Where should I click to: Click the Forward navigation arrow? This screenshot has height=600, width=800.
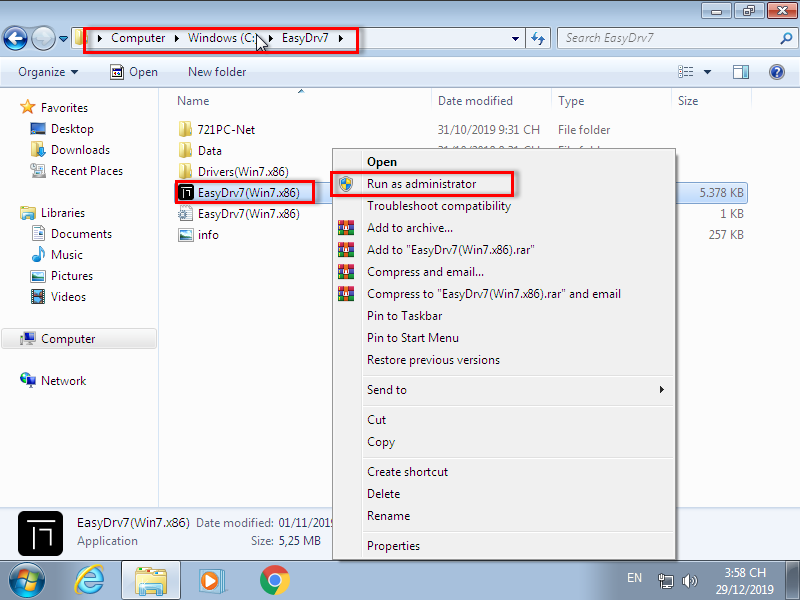[43, 38]
